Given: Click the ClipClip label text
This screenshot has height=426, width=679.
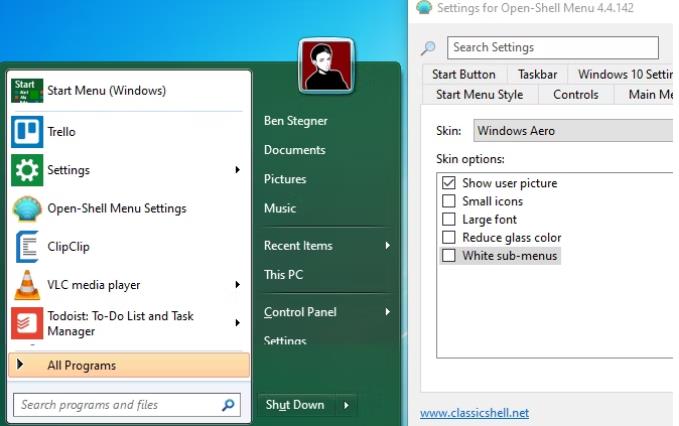Looking at the screenshot, I should point(68,247).
